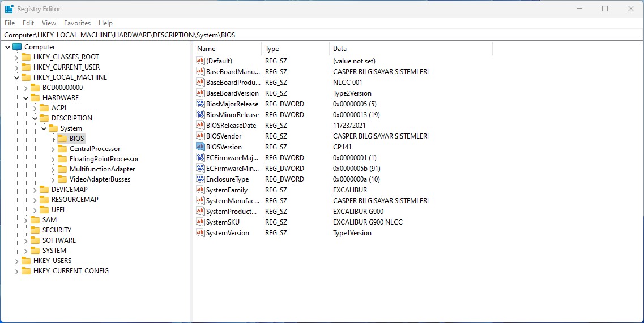644x323 pixels.
Task: Open the Favorites menu
Action: [x=77, y=23]
